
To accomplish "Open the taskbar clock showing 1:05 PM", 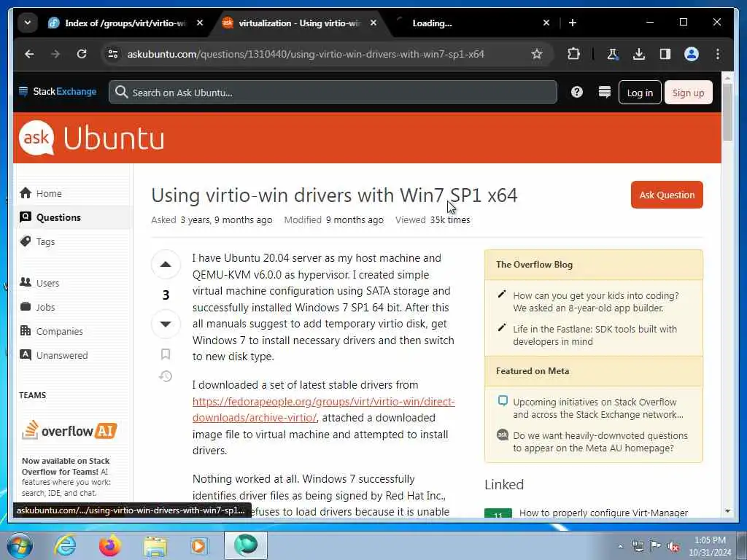I will point(709,546).
